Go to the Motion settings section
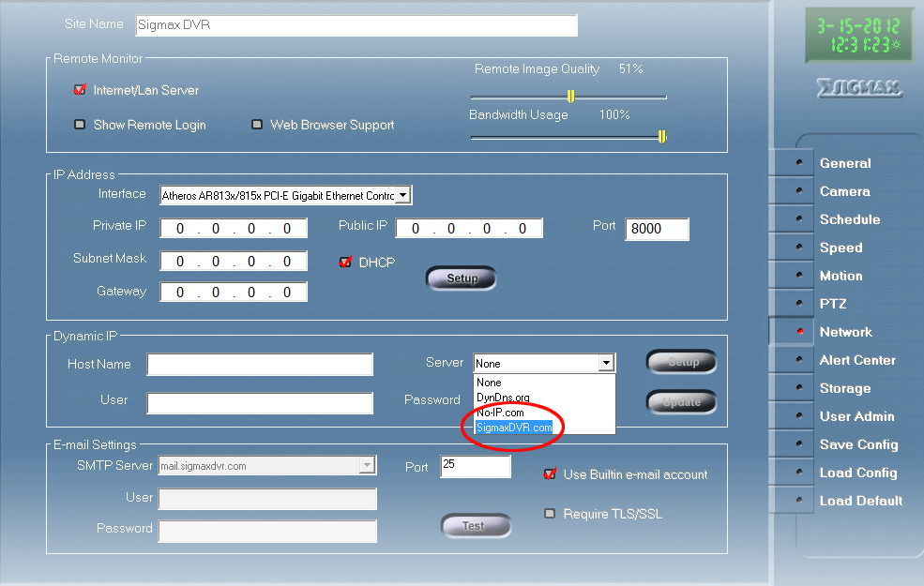 (x=841, y=276)
